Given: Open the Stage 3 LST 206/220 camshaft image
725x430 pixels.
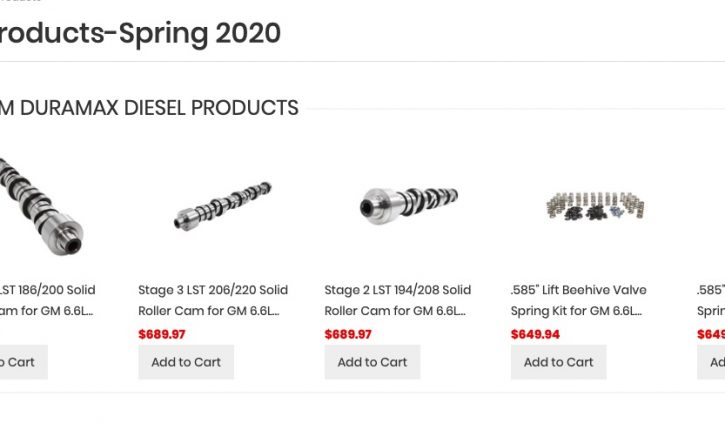Looking at the screenshot, I should point(222,206).
